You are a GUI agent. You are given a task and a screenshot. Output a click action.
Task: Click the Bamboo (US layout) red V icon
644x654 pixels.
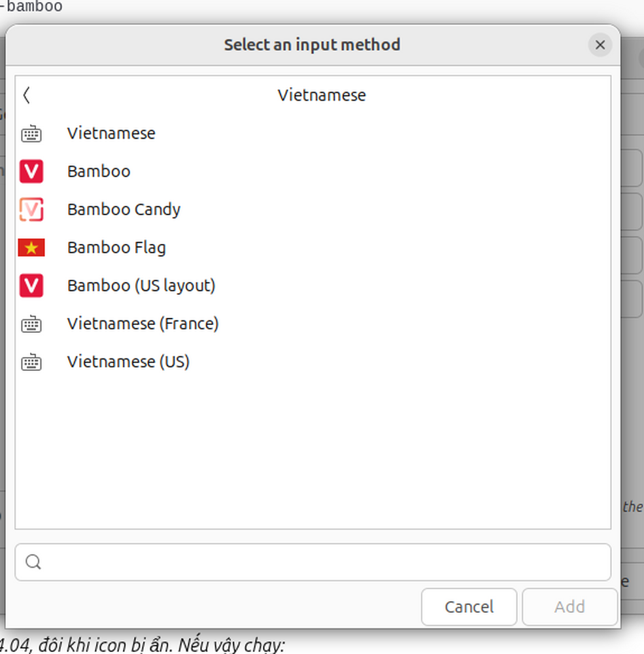coord(31,286)
